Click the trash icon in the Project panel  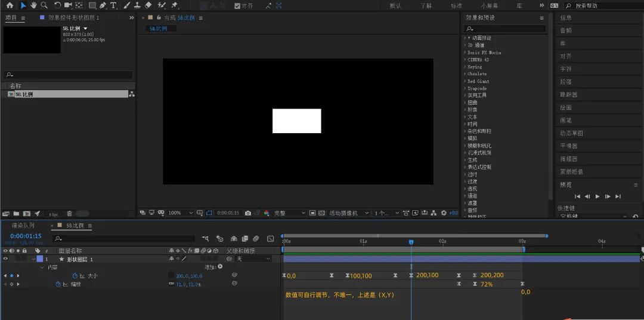coord(69,214)
